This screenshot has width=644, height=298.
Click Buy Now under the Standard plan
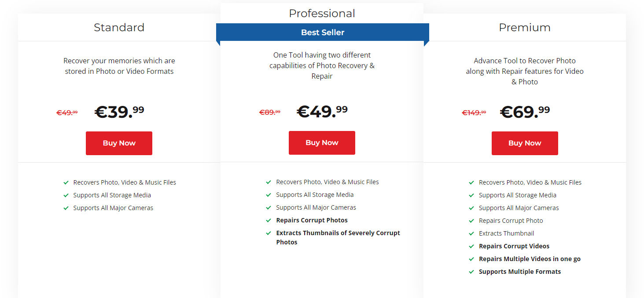(x=119, y=143)
